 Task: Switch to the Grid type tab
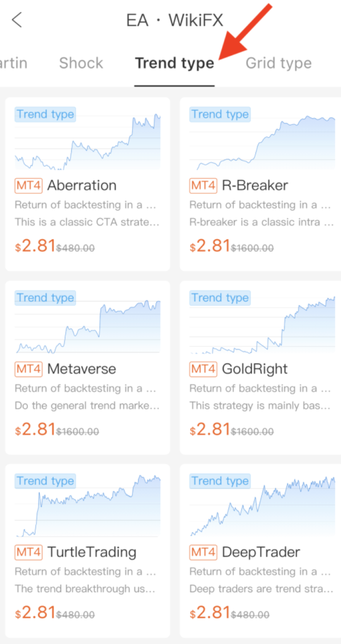(279, 63)
